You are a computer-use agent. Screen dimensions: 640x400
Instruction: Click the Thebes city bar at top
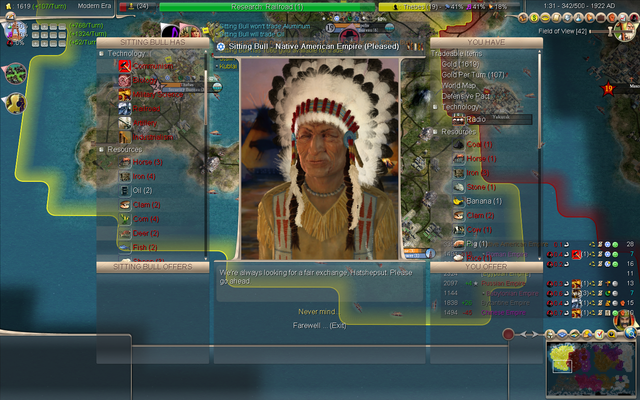point(449,7)
